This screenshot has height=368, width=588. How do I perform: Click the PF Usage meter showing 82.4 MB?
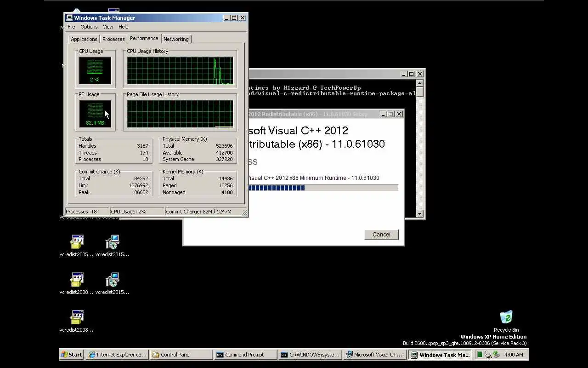coord(95,114)
